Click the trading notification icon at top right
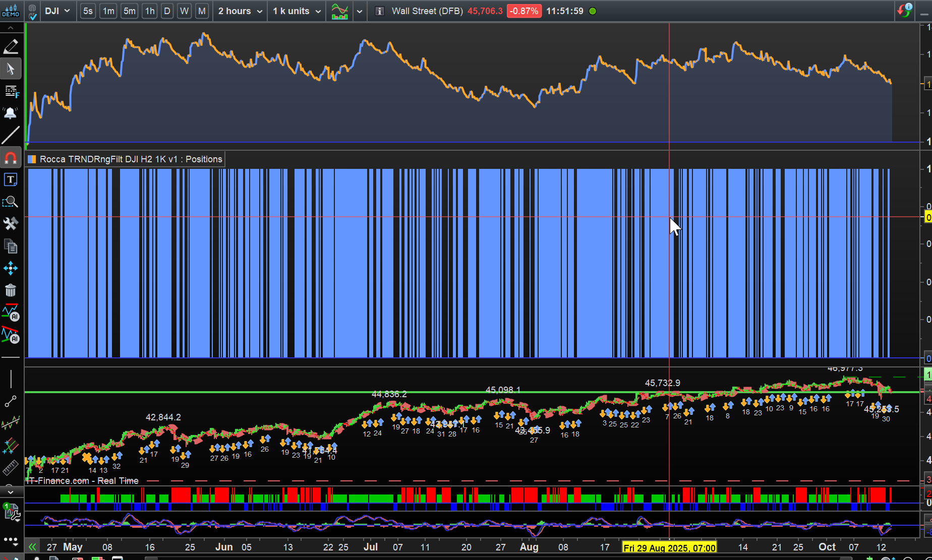 905,11
